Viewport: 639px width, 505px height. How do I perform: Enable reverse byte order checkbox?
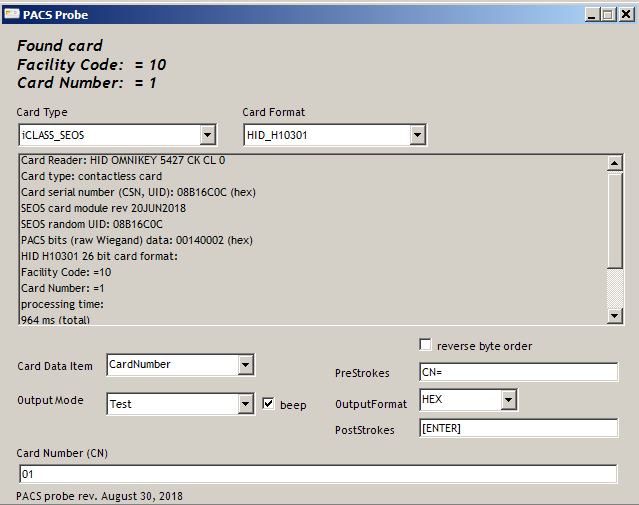pyautogui.click(x=426, y=345)
